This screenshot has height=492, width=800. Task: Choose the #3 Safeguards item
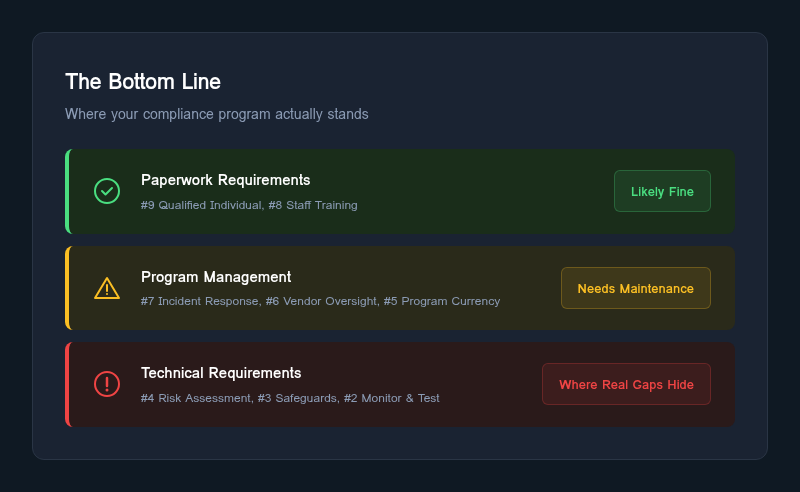[294, 398]
